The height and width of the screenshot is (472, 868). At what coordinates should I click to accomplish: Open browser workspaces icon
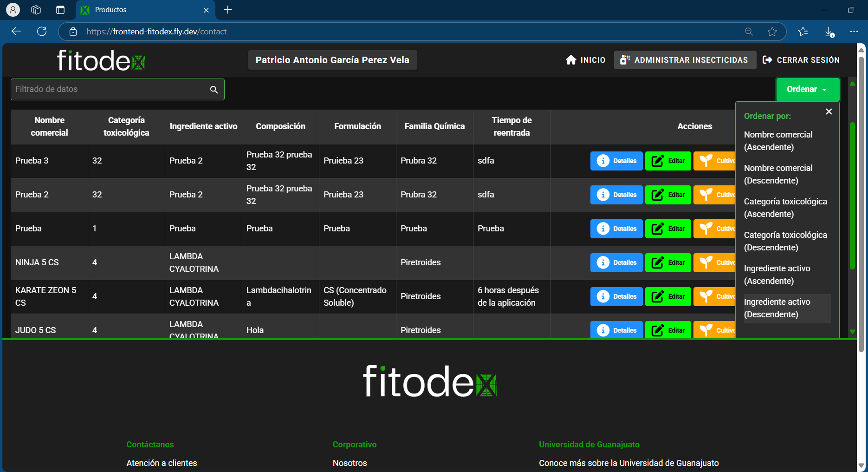click(x=36, y=10)
